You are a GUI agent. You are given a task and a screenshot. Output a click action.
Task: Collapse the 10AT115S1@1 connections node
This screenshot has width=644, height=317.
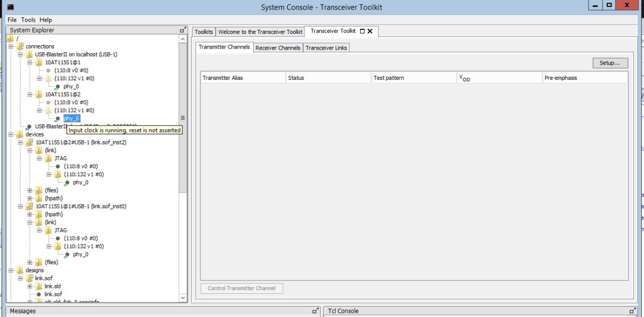[x=30, y=63]
